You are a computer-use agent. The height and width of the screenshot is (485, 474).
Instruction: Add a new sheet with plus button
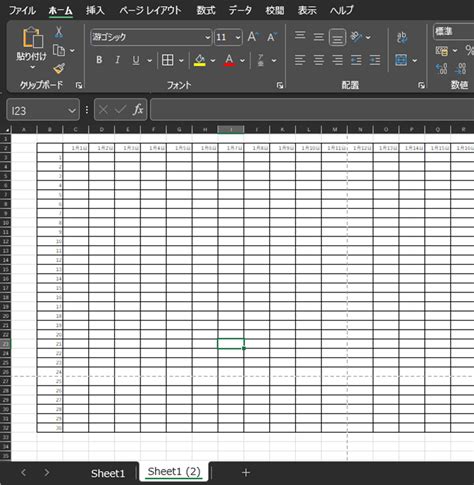click(x=246, y=473)
